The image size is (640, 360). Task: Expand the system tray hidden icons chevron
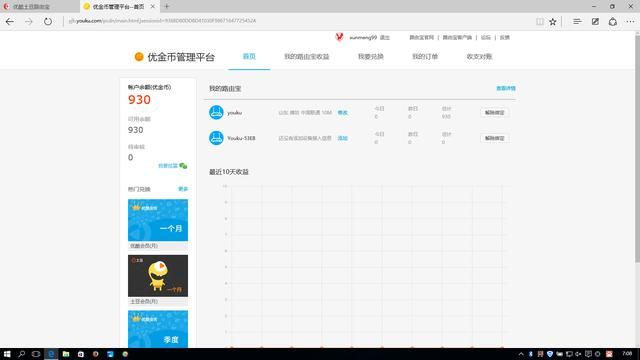pos(521,354)
